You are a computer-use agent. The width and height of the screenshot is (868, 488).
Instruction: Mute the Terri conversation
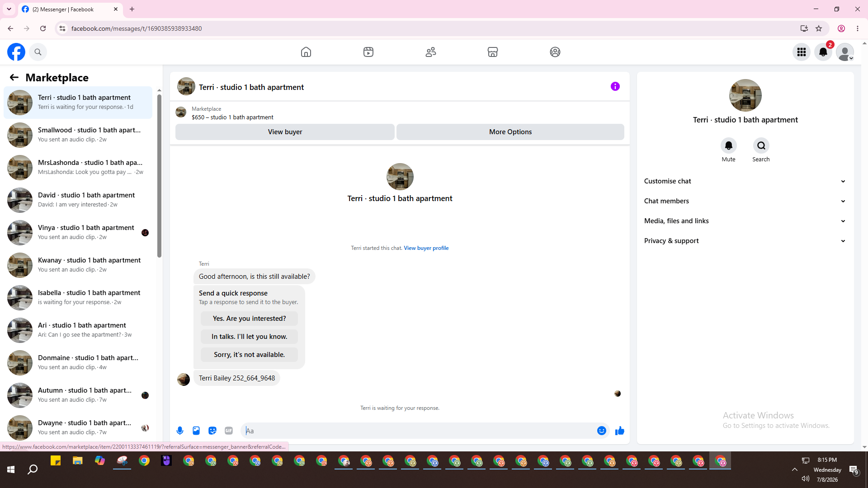pos(729,145)
